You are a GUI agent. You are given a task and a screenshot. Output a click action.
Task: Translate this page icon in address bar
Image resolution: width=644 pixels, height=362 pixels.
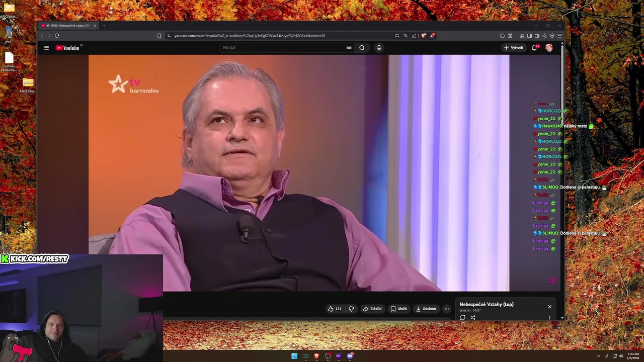(406, 36)
